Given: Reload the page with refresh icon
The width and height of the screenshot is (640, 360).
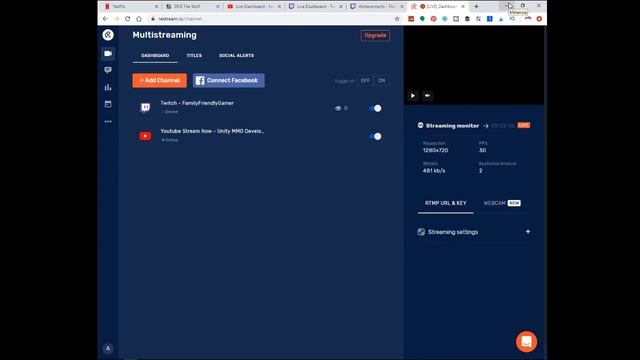Looking at the screenshot, I should pos(127,19).
